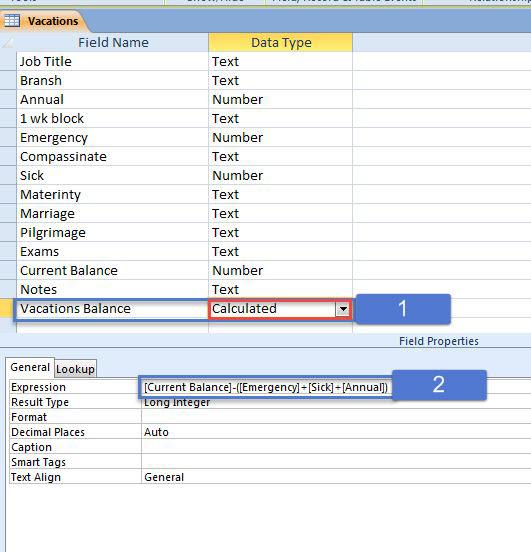This screenshot has width=531, height=552.
Task: Select the row selector for Vacations Balance
Action: pyautogui.click(x=8, y=309)
